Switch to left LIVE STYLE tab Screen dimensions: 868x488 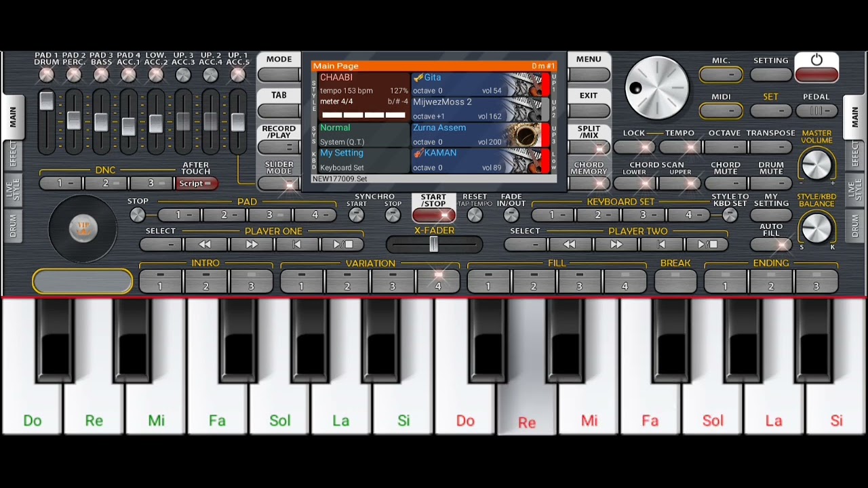[12, 191]
